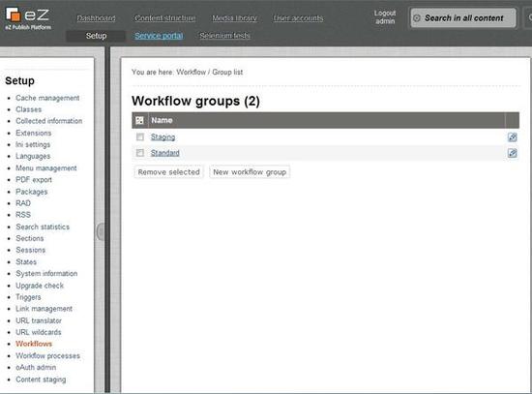The height and width of the screenshot is (394, 532).
Task: Open the Selenium tests tab
Action: click(x=224, y=36)
